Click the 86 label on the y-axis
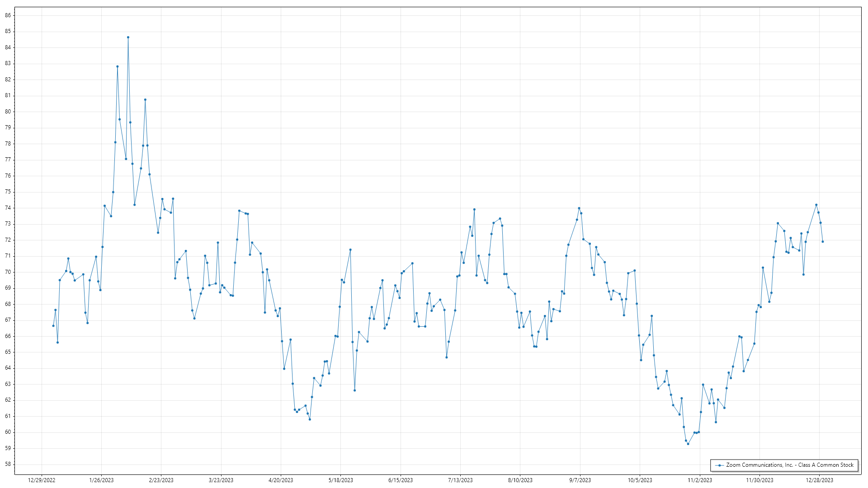 [8, 15]
